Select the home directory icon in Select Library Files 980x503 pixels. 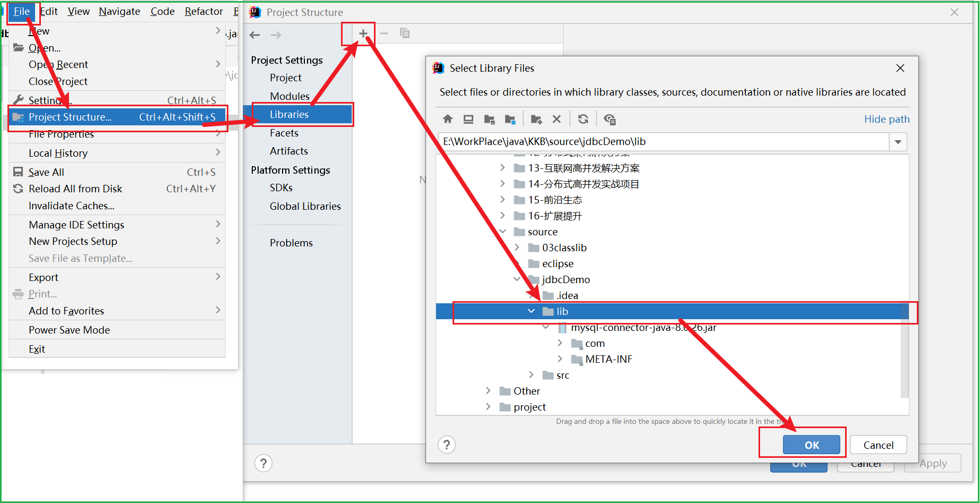pos(448,119)
